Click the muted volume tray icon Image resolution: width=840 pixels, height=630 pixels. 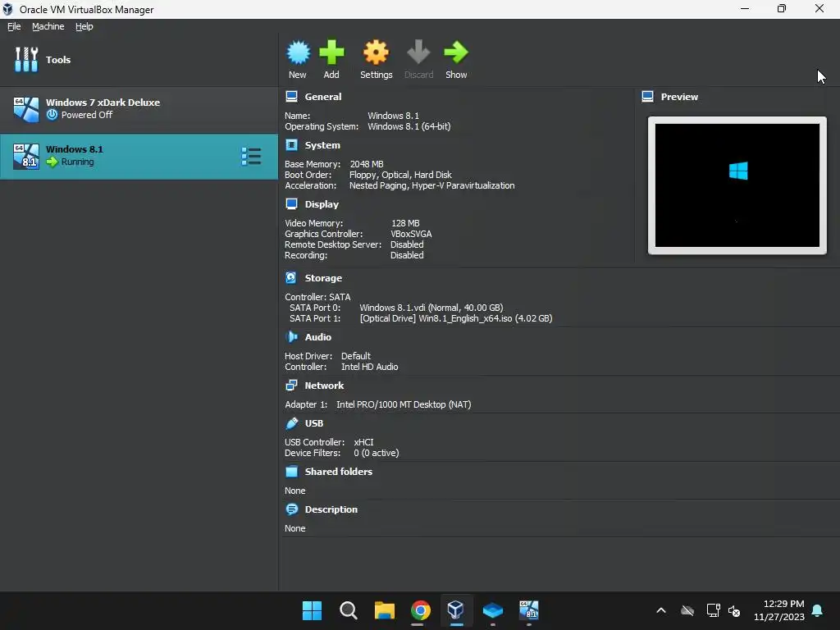(x=734, y=610)
